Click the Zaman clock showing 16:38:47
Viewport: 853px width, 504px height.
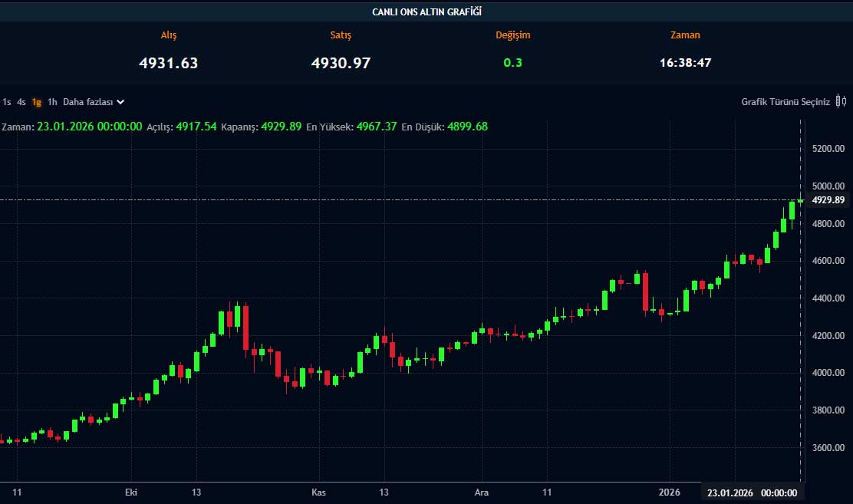[685, 63]
